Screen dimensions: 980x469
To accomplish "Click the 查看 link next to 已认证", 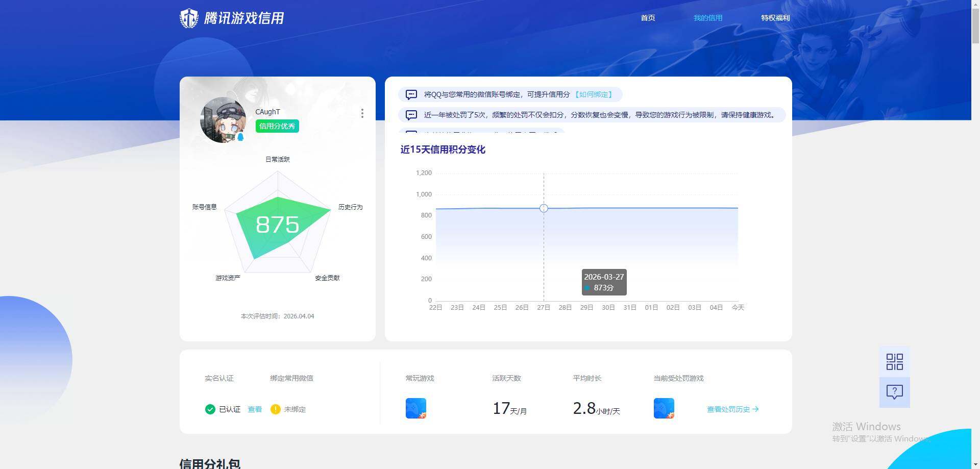I will 254,409.
